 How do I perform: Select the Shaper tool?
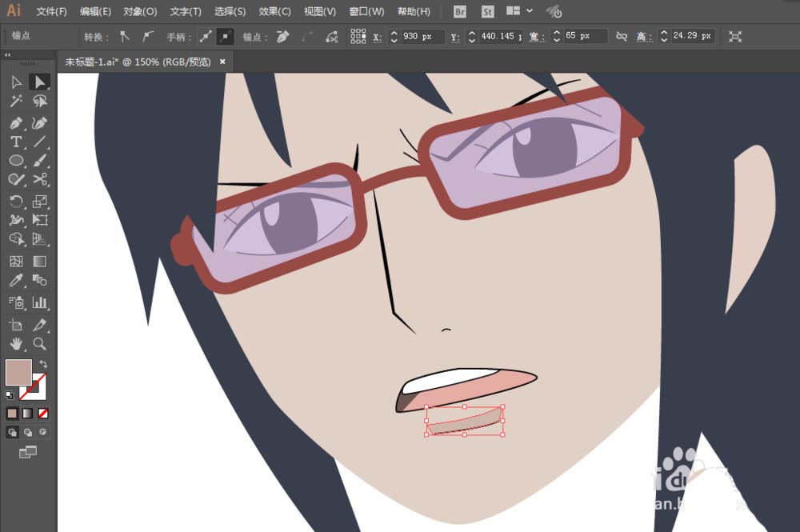click(x=16, y=179)
